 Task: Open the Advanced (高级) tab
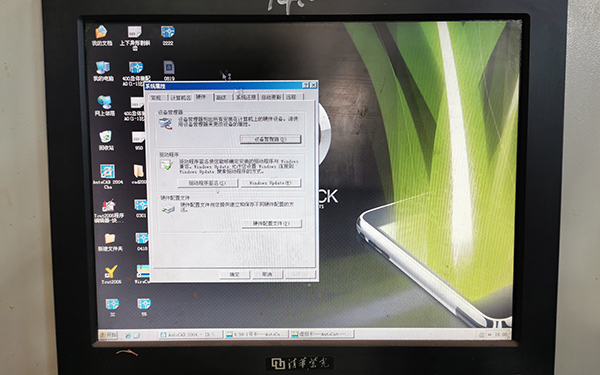coord(222,98)
